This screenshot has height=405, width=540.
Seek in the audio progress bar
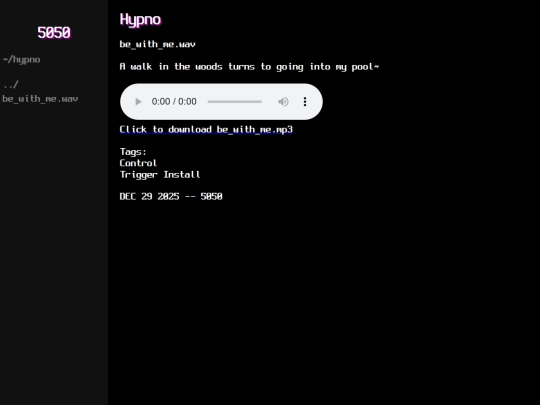pyautogui.click(x=235, y=102)
